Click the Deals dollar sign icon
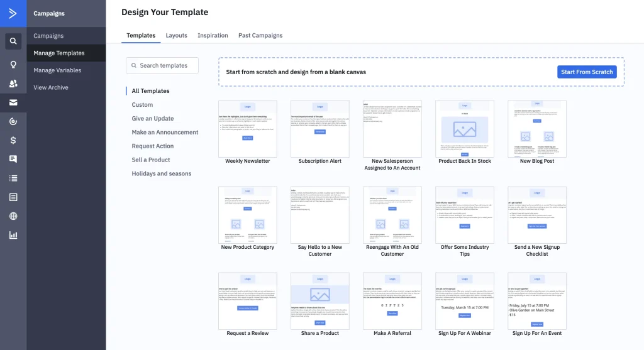Screen dimensions: 644x350 [13, 140]
